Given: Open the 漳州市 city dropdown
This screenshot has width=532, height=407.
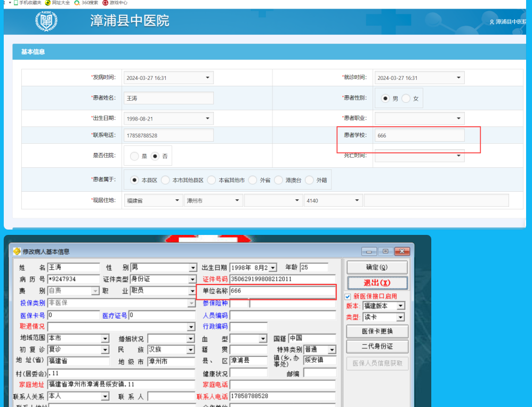Looking at the screenshot, I should coord(237,200).
